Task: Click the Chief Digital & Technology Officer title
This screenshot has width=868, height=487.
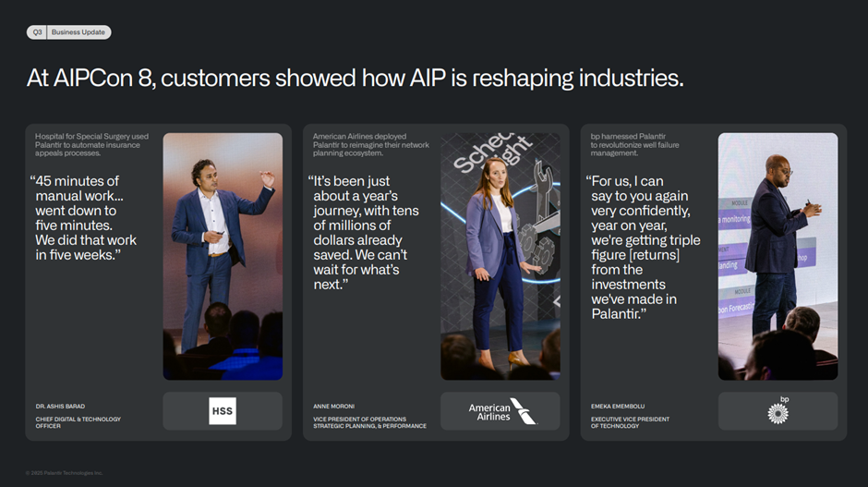Action: [x=78, y=422]
